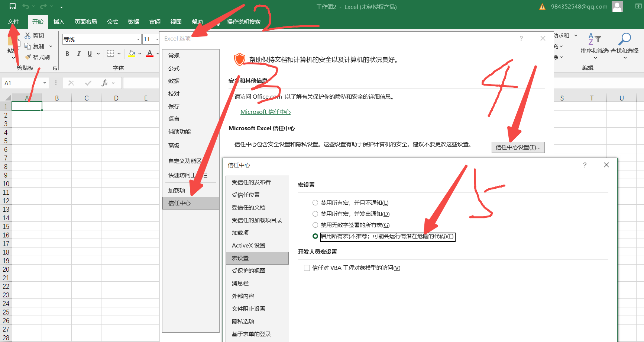Switch to the View ribbon tab
This screenshot has width=644, height=342.
176,22
